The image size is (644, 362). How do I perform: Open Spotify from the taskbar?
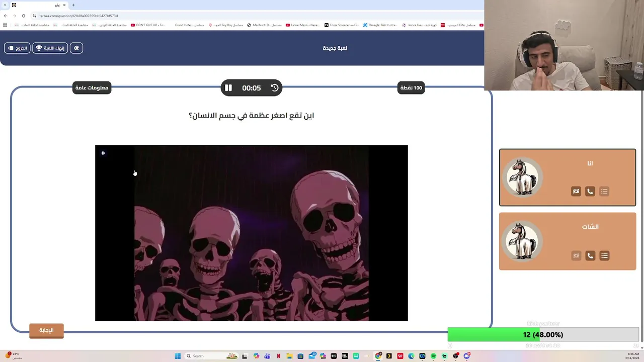433,356
